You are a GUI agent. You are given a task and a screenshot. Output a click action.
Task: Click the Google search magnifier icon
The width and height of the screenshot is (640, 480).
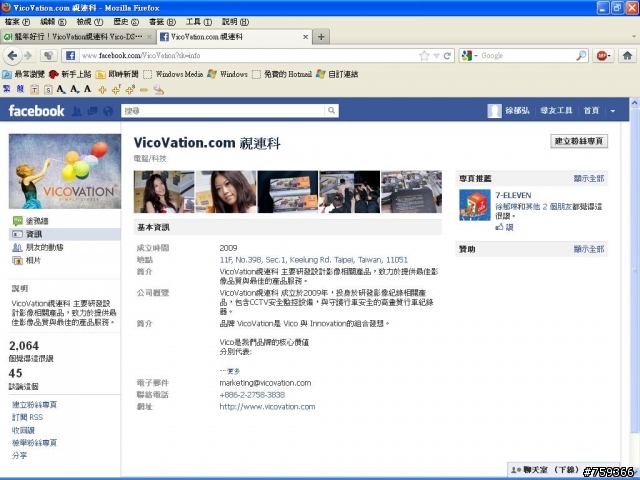point(581,56)
